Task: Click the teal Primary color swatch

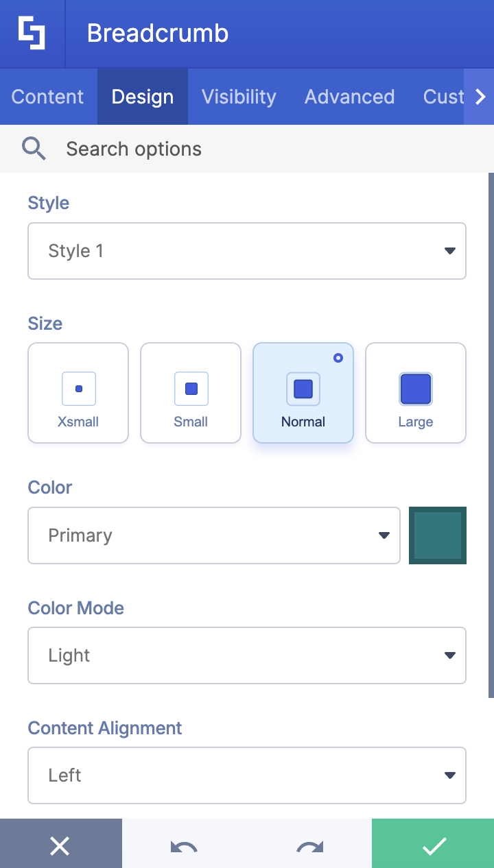Action: tap(437, 535)
